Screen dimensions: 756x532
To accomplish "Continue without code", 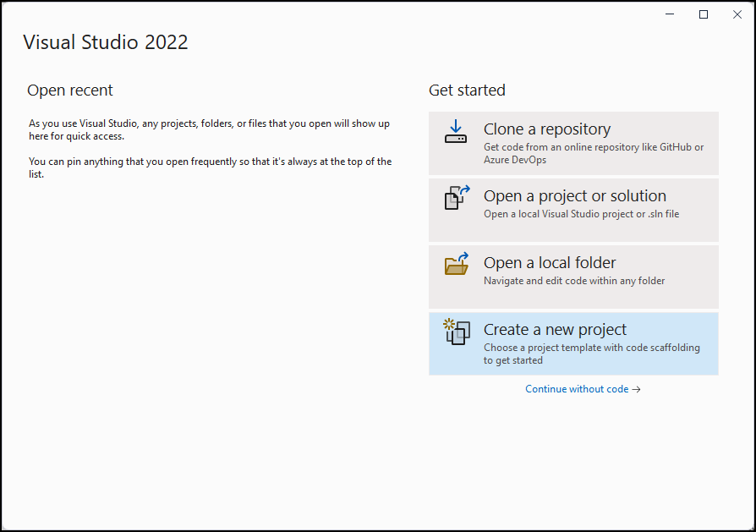I will click(578, 389).
